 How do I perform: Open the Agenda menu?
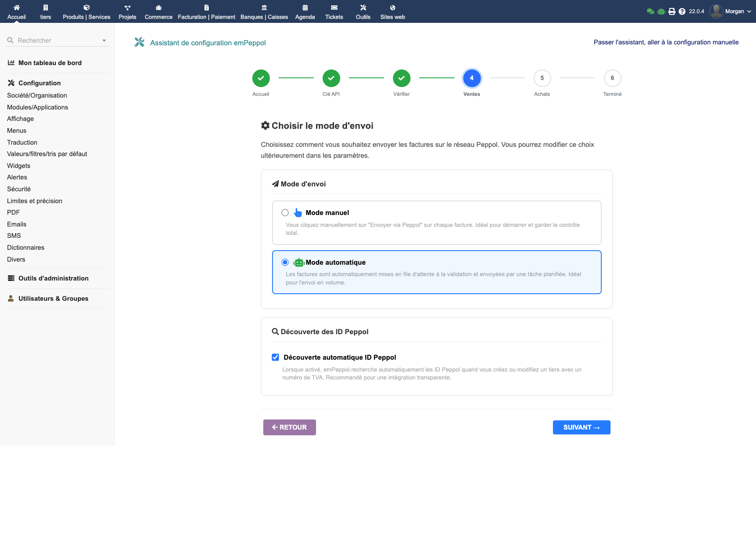point(305,12)
